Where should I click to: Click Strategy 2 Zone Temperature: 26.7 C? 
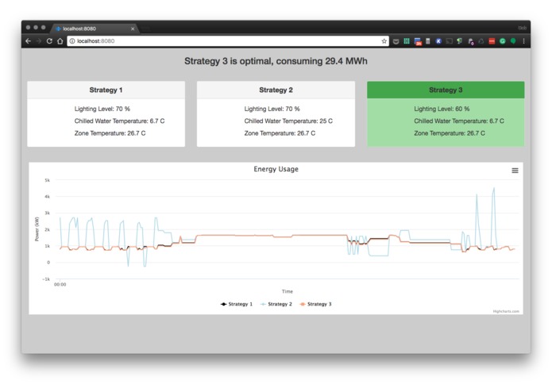click(x=280, y=133)
